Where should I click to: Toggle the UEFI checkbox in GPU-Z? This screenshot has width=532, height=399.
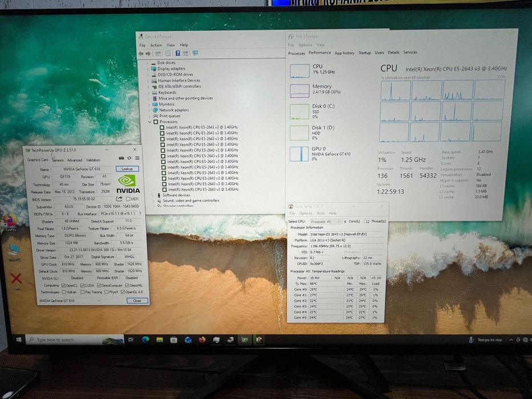tap(128, 199)
